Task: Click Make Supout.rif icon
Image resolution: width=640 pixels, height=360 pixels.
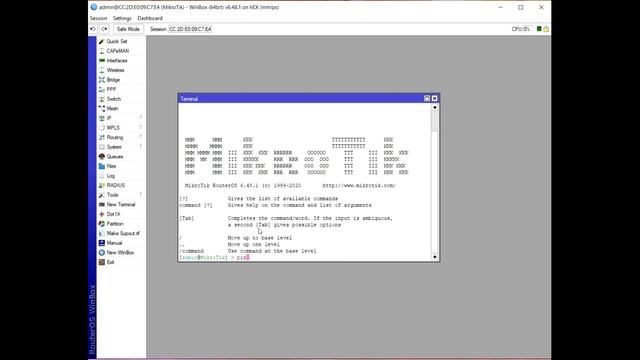Action: [x=102, y=233]
